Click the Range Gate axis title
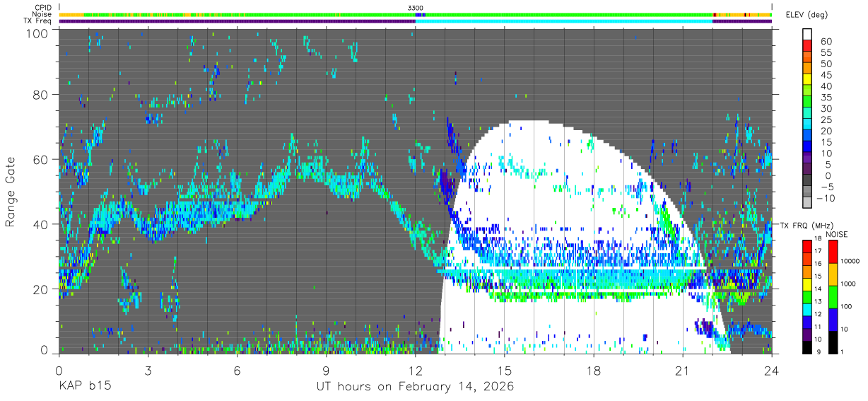 (11, 192)
